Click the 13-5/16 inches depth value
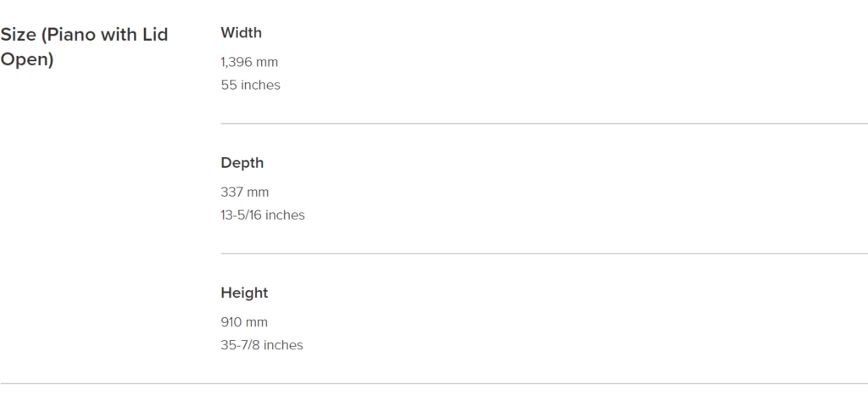The height and width of the screenshot is (396, 868). [x=263, y=215]
